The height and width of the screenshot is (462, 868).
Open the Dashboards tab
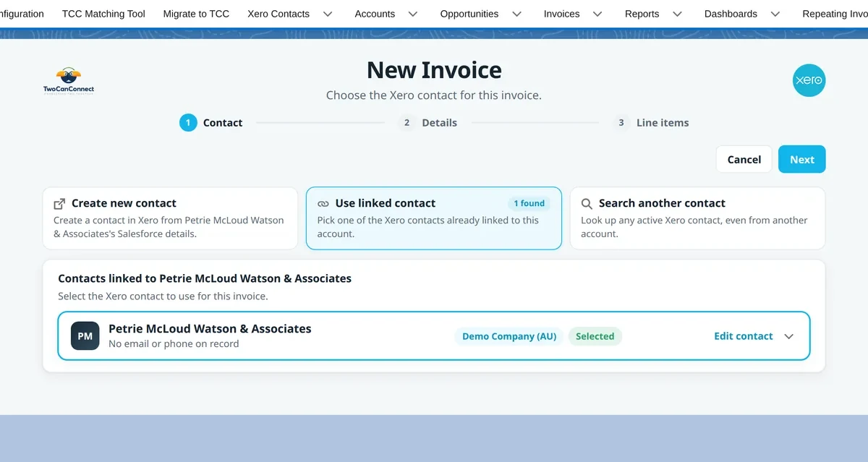tap(731, 14)
